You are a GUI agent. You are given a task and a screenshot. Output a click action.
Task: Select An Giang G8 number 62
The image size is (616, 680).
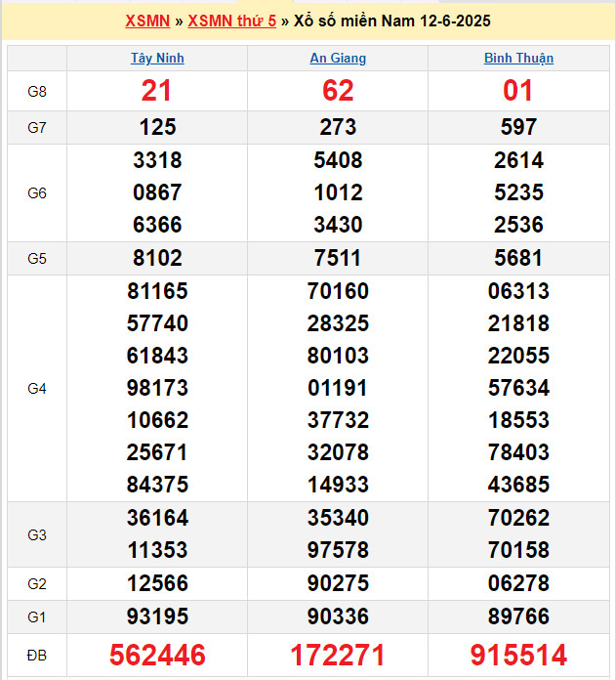(x=338, y=91)
